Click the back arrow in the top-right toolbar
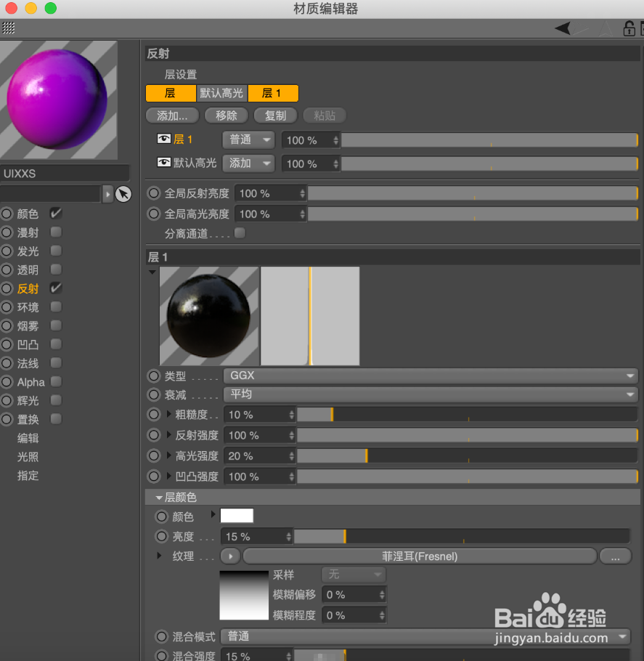The image size is (644, 661). 561,28
